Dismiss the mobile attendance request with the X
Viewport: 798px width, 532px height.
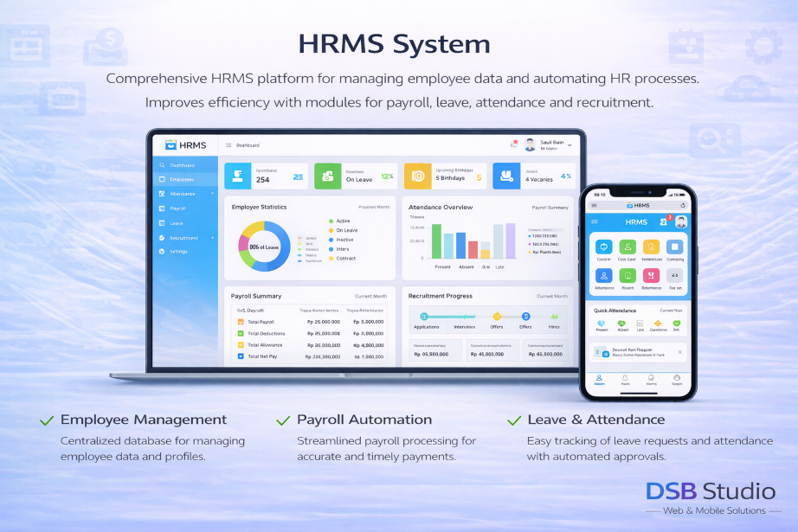pyautogui.click(x=680, y=351)
